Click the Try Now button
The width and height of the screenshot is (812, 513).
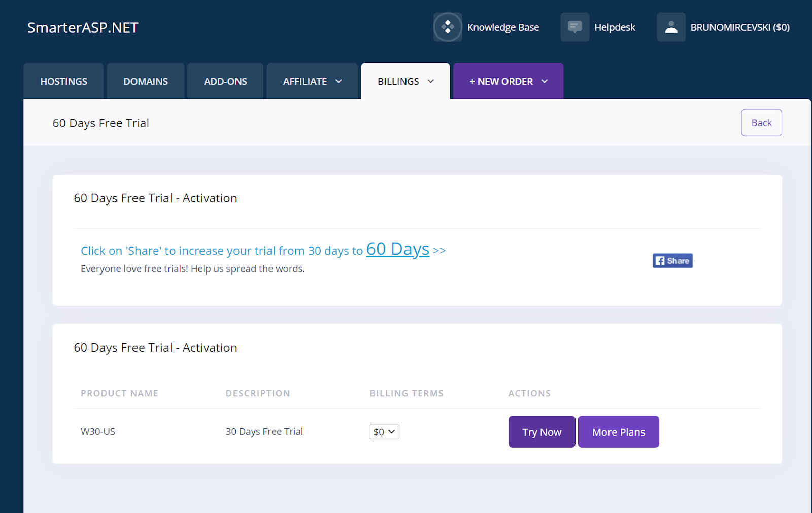click(x=542, y=432)
